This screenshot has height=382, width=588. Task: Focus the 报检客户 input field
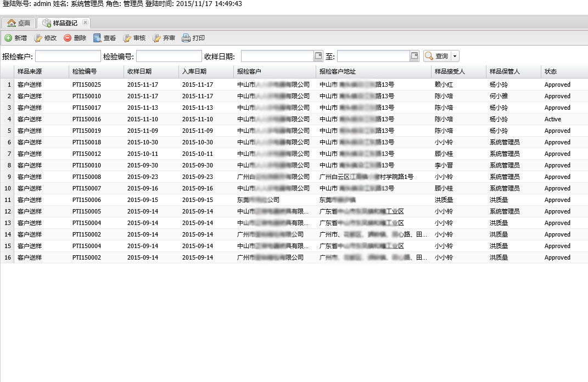(68, 56)
